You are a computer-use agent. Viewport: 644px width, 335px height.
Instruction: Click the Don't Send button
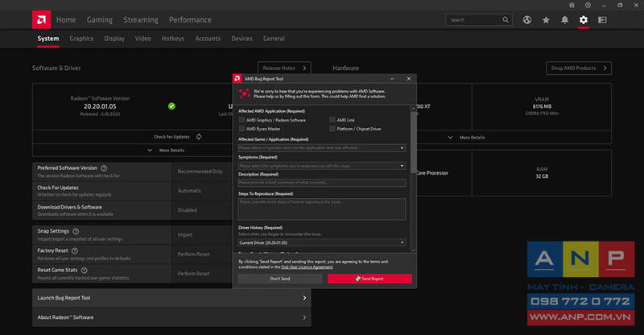[280, 279]
